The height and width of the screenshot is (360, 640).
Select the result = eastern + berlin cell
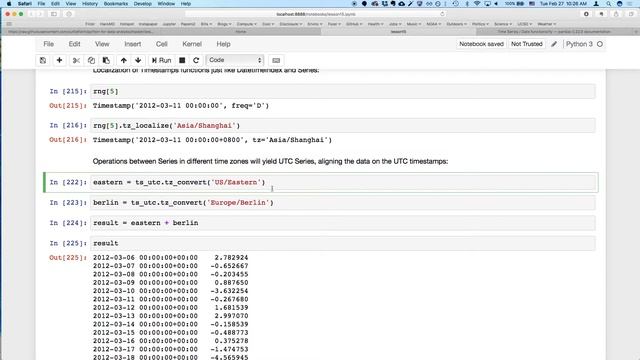(342, 223)
